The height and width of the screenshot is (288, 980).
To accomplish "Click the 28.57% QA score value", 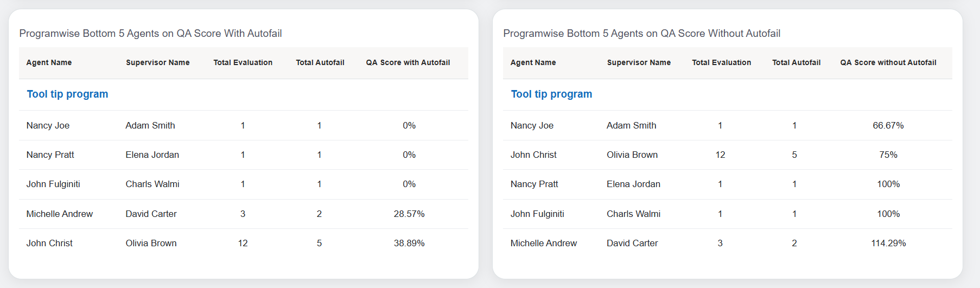I will click(409, 214).
